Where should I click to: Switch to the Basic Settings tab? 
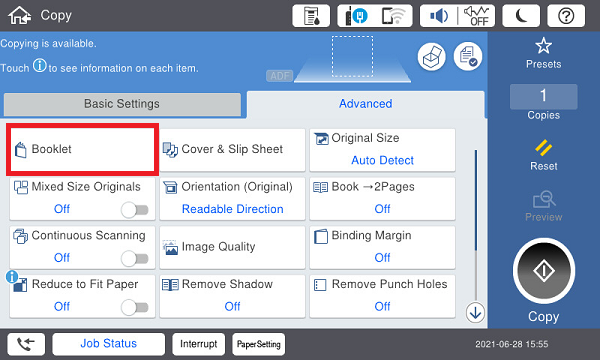point(122,104)
